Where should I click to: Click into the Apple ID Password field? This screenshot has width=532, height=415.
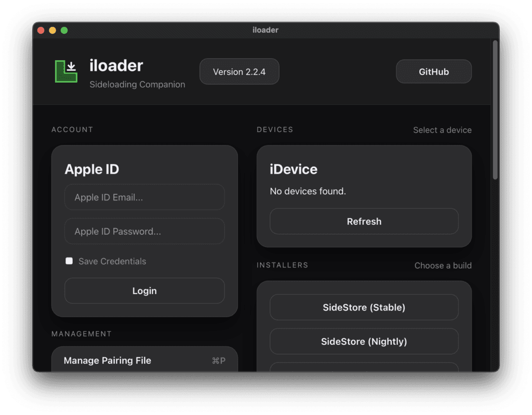[144, 232]
